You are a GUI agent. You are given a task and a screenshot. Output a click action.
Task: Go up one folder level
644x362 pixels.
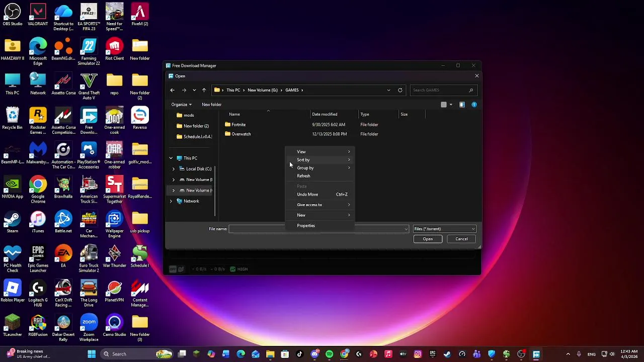pyautogui.click(x=204, y=90)
